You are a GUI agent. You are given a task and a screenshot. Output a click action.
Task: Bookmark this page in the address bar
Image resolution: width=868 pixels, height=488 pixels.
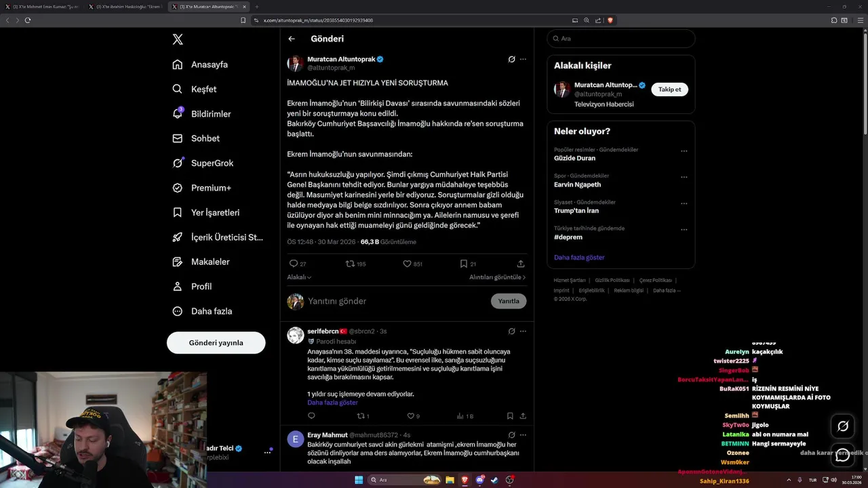243,20
